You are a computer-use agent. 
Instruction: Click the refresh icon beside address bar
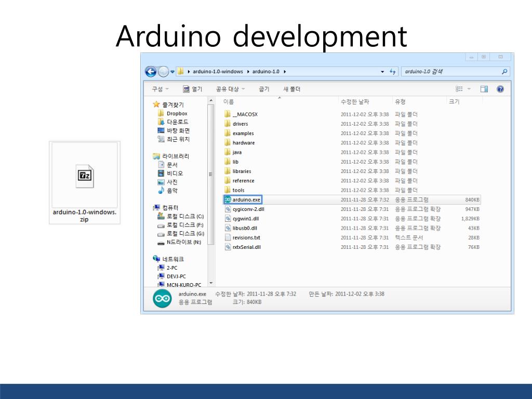tap(393, 72)
